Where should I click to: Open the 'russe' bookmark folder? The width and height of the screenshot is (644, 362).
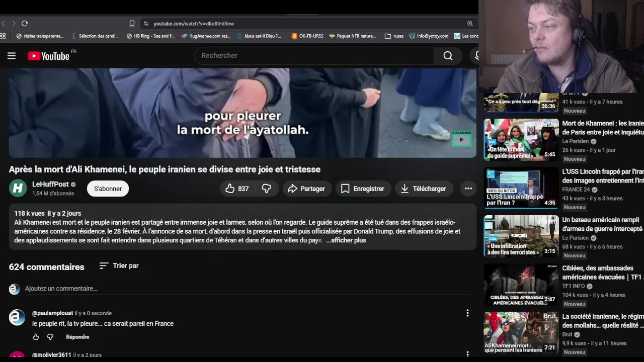(x=394, y=36)
